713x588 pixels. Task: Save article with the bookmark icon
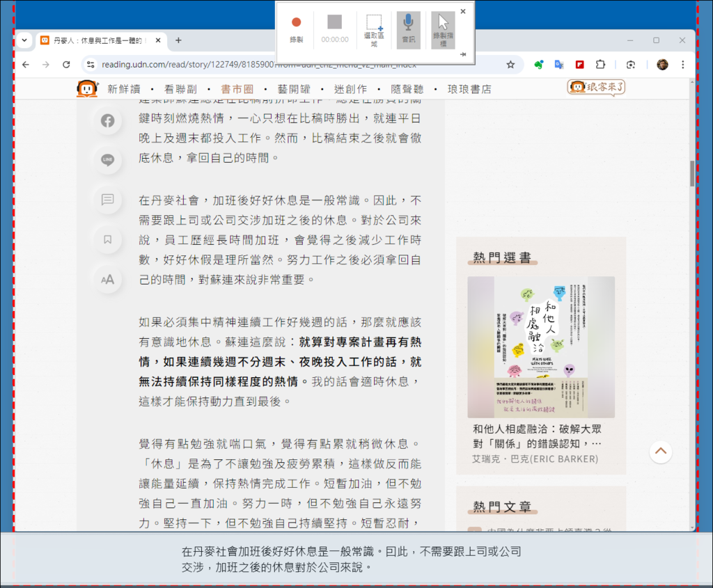[x=108, y=239]
